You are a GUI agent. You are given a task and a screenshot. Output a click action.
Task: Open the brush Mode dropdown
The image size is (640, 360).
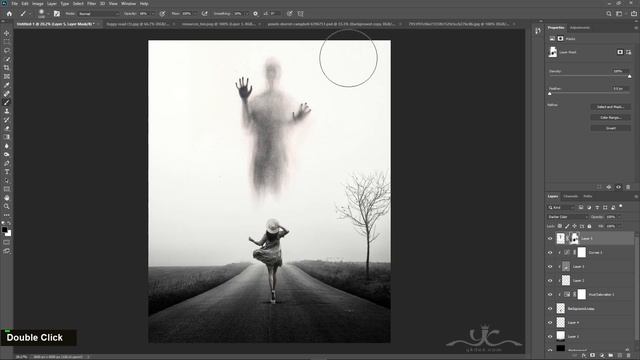99,13
